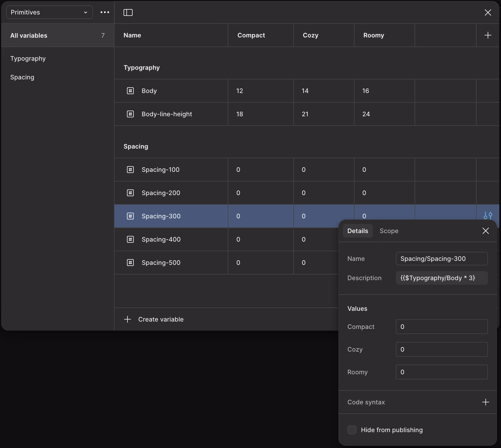This screenshot has height=448, width=501.
Task: Select the Spacing-400 variable name
Action: (x=161, y=239)
